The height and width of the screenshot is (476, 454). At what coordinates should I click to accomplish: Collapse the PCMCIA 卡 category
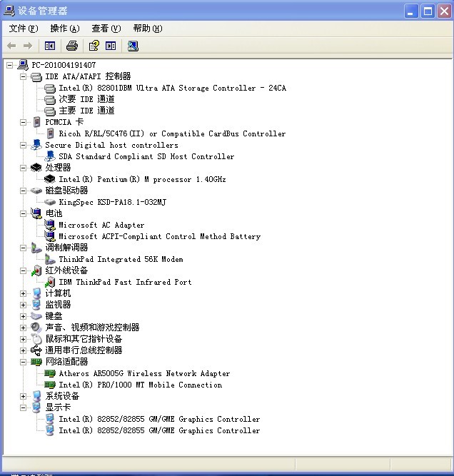(23, 122)
